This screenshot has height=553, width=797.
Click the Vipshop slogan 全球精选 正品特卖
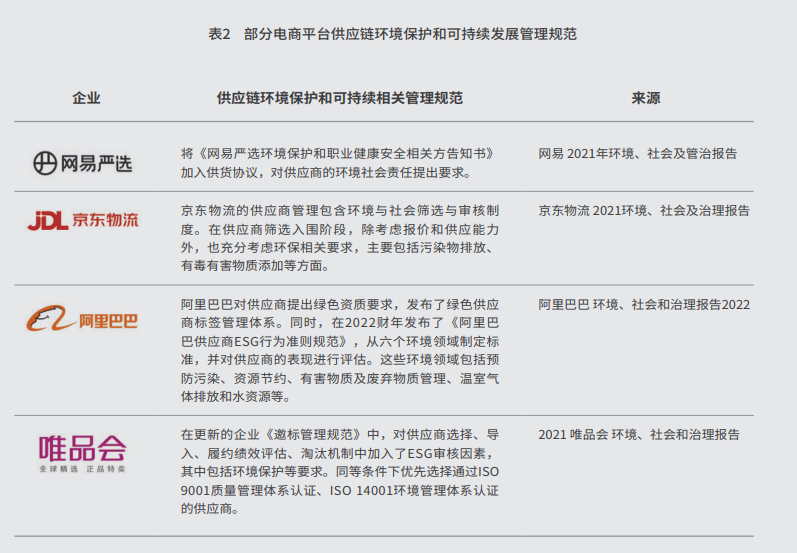pos(82,469)
